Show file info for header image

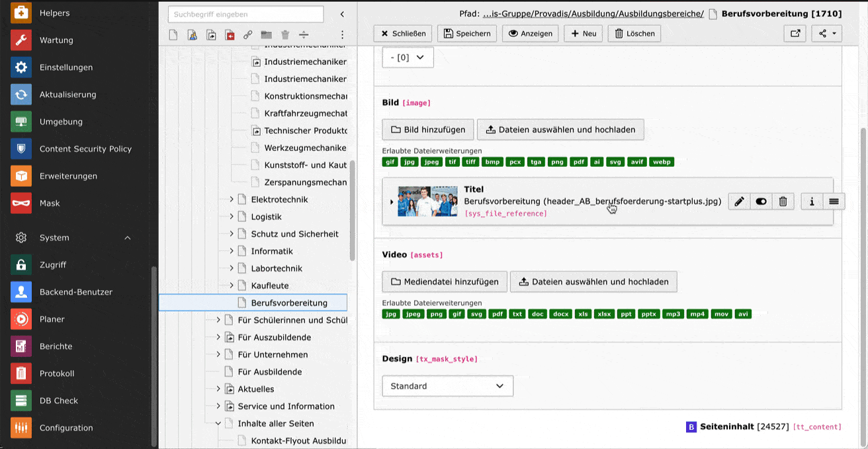tap(812, 201)
